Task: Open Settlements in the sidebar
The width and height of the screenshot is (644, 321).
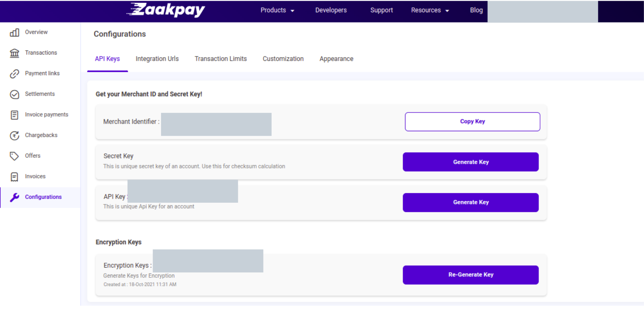Action: click(x=39, y=94)
